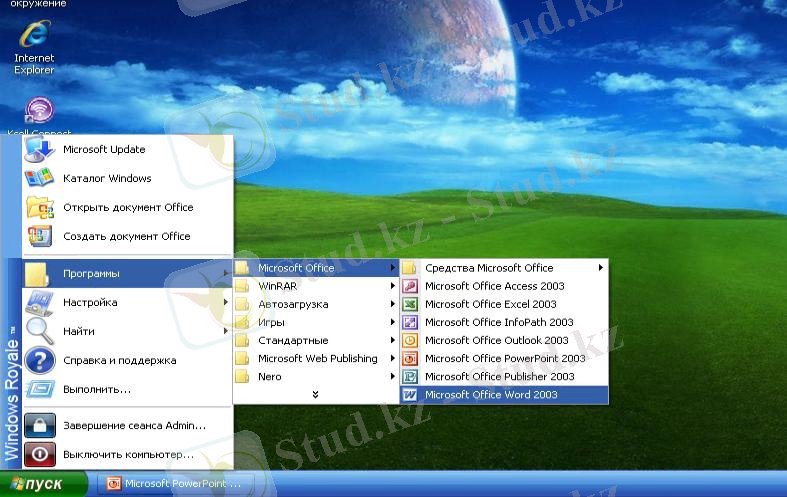
Task: Click the PowerPoint 2003 icon in submenu
Action: [410, 358]
